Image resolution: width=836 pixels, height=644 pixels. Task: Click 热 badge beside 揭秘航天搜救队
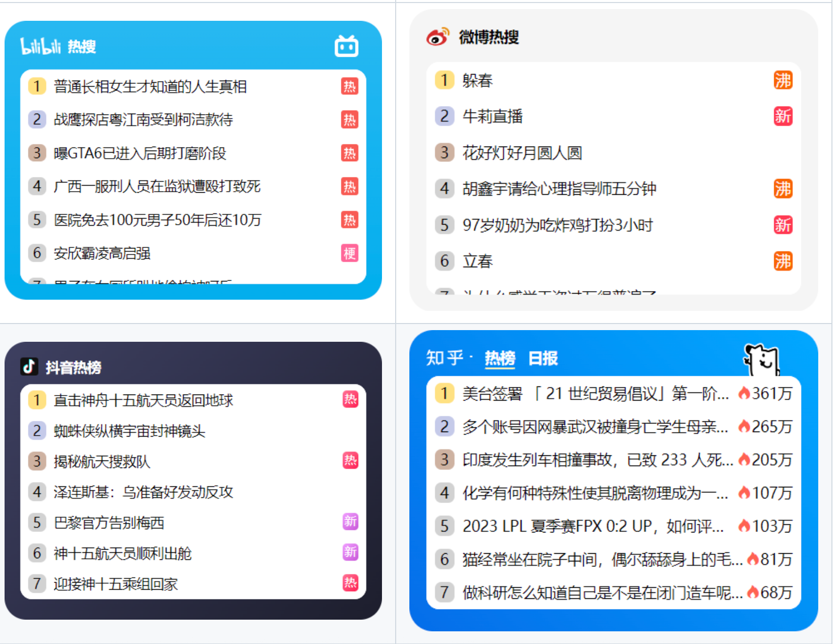[350, 460]
